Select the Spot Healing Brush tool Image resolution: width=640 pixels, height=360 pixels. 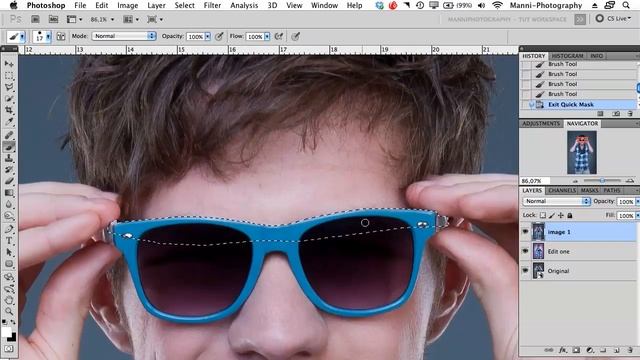point(9,135)
